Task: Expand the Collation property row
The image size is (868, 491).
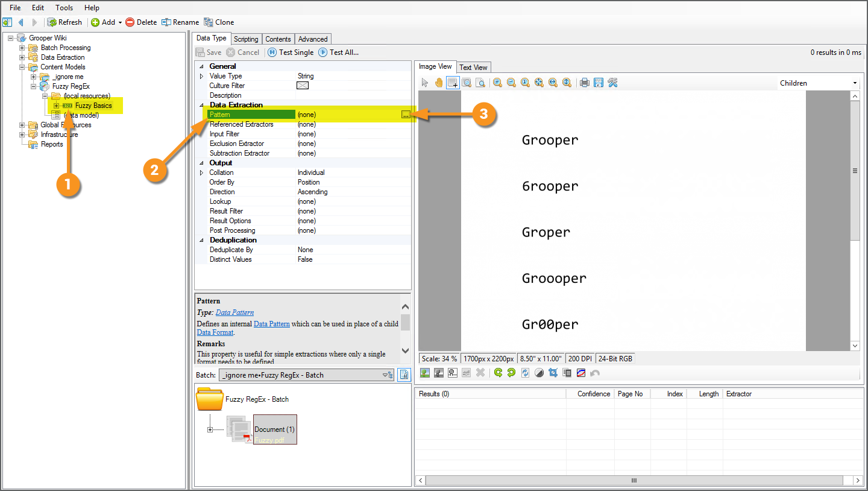Action: click(x=201, y=173)
